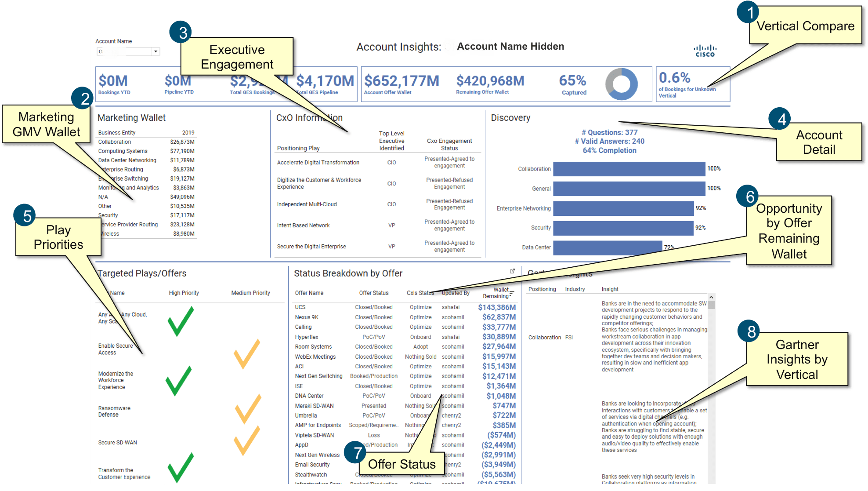The width and height of the screenshot is (868, 491).
Task: Sort by the Offer Status column header
Action: (x=374, y=293)
